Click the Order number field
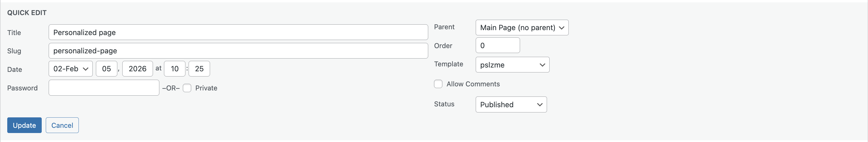This screenshot has width=868, height=142. coord(497,45)
